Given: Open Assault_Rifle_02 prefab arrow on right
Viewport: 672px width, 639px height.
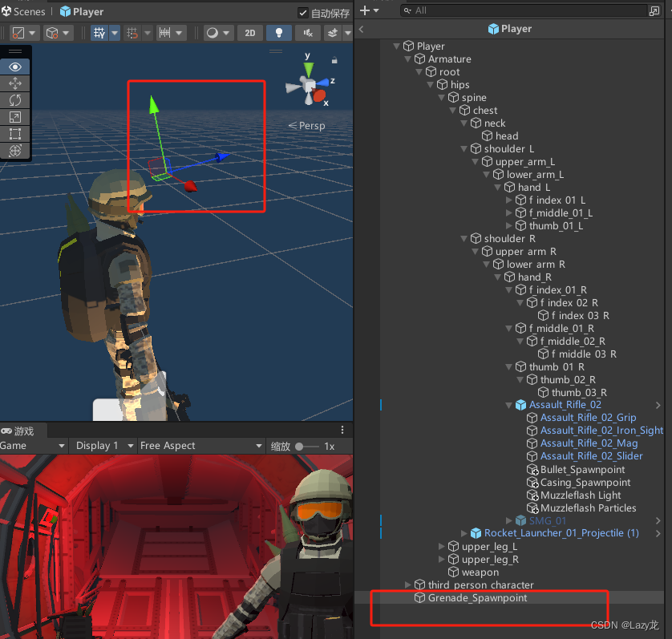Looking at the screenshot, I should click(x=658, y=405).
